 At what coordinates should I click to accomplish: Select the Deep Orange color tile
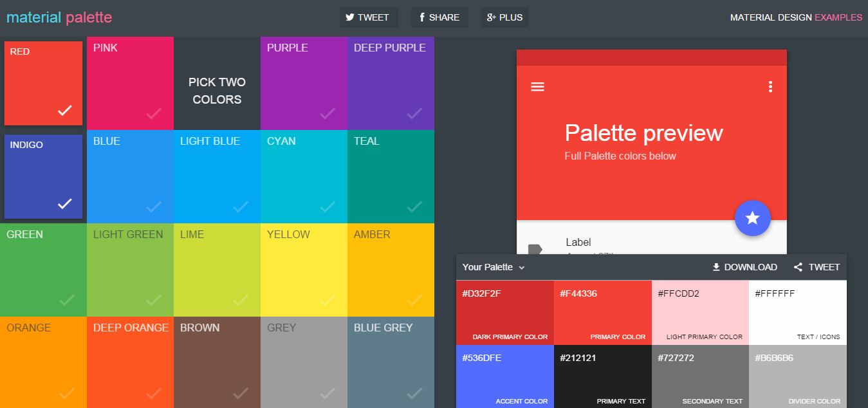point(130,362)
